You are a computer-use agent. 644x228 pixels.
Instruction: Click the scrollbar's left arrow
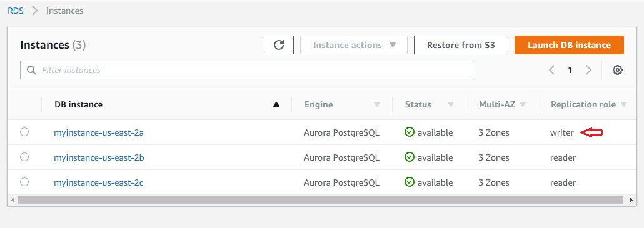pyautogui.click(x=13, y=200)
